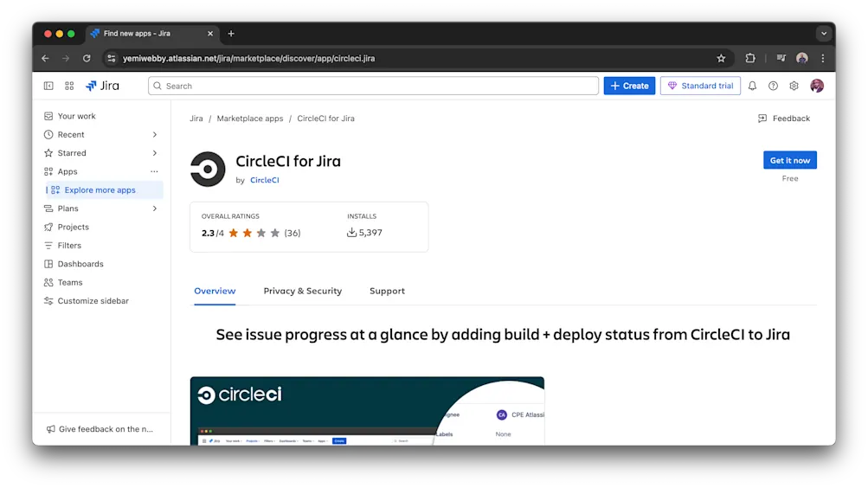Close the Find new apps tab
Viewport: 868px width, 488px height.
[x=210, y=34]
